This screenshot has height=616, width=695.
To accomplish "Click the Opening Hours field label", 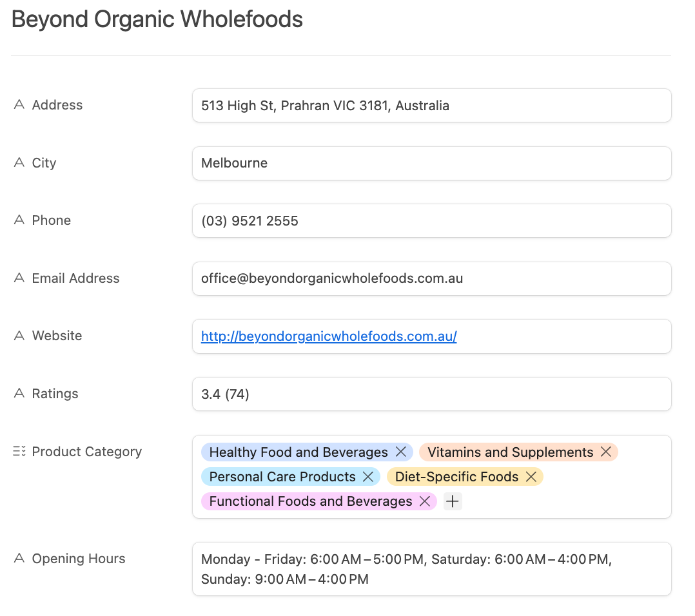I will pos(79,559).
